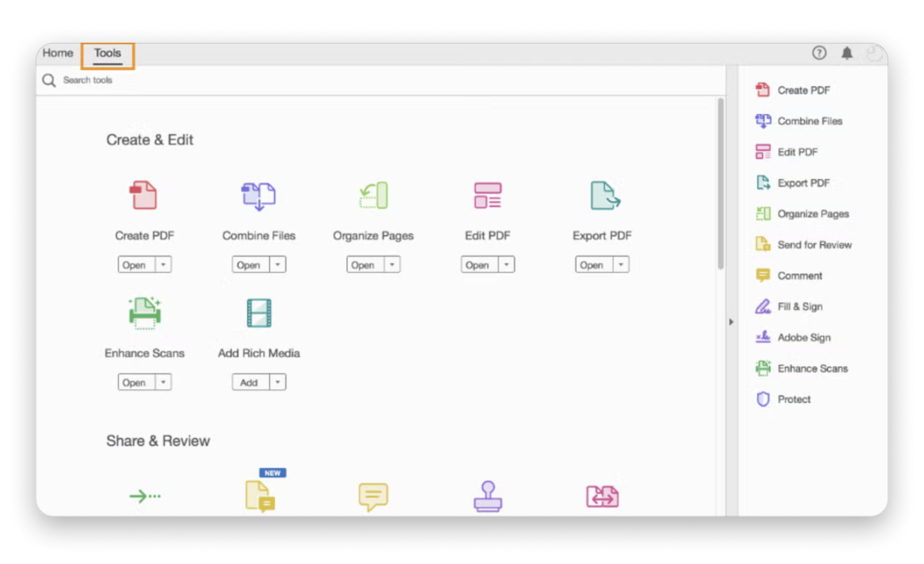Open the notifications bell icon
The height and width of the screenshot is (564, 924).
847,53
